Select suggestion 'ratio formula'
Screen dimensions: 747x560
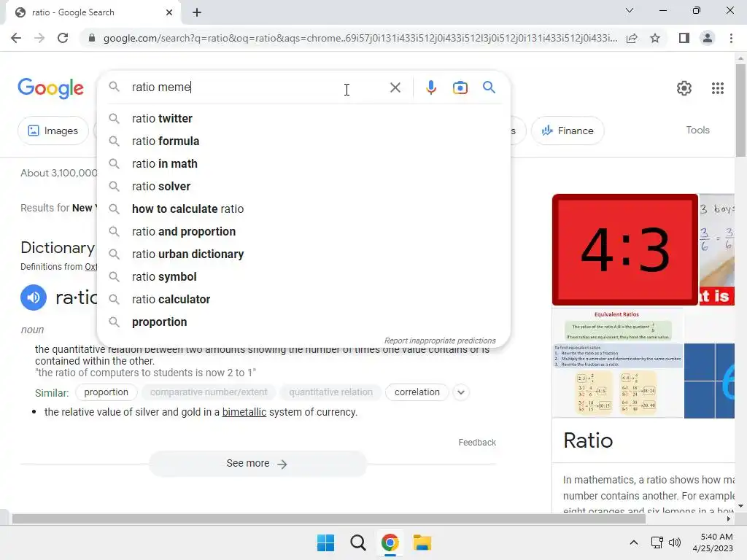pyautogui.click(x=303, y=141)
